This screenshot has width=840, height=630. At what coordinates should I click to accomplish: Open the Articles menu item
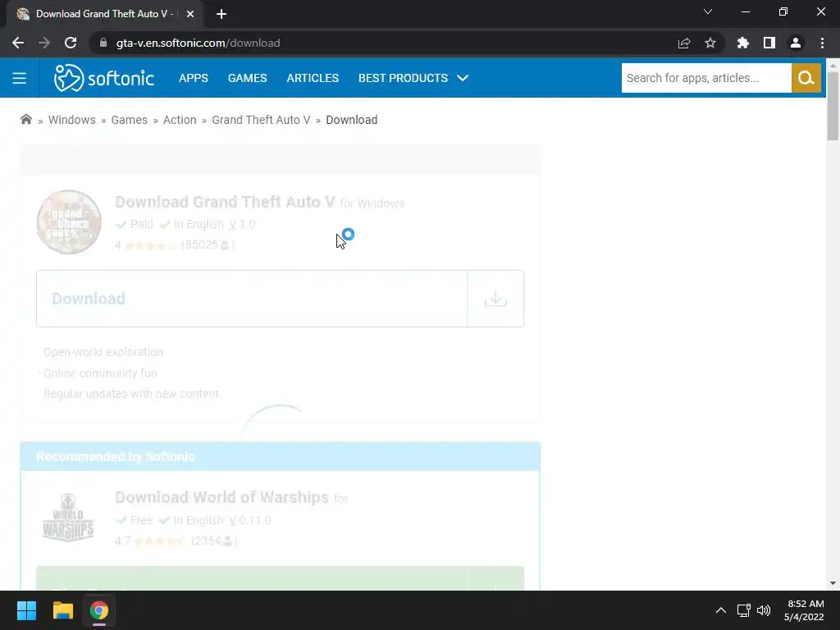pos(313,78)
